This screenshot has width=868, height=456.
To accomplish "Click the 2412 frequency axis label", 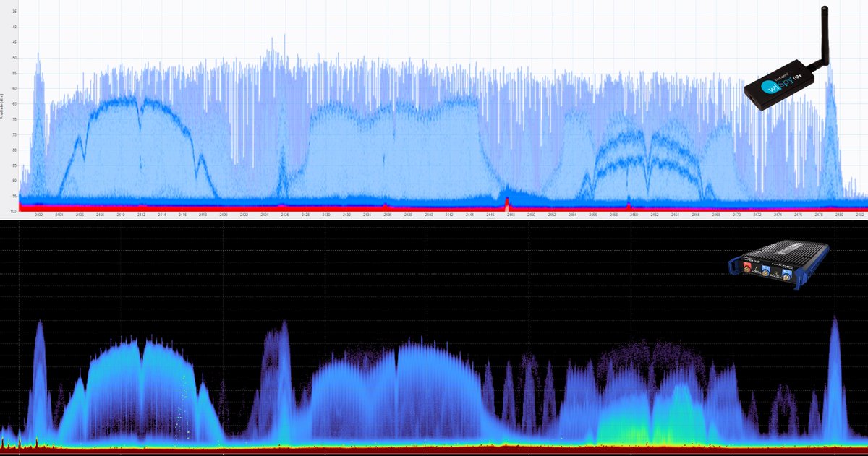I will pos(141,215).
